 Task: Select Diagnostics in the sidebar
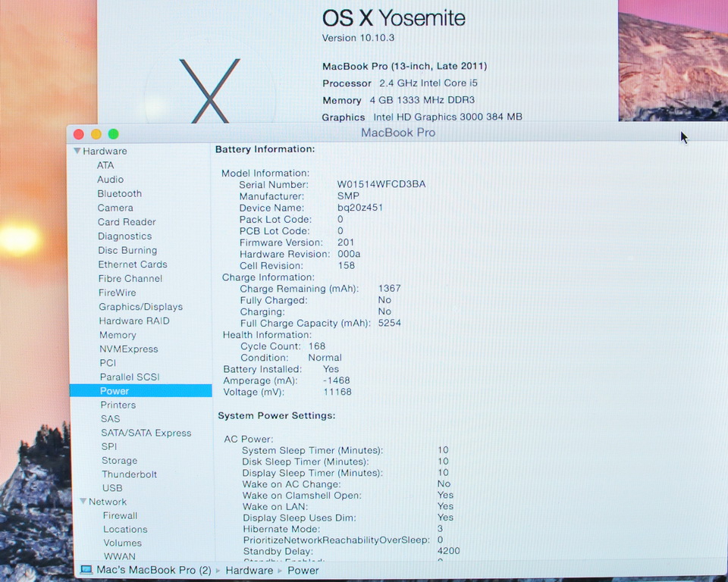[125, 236]
